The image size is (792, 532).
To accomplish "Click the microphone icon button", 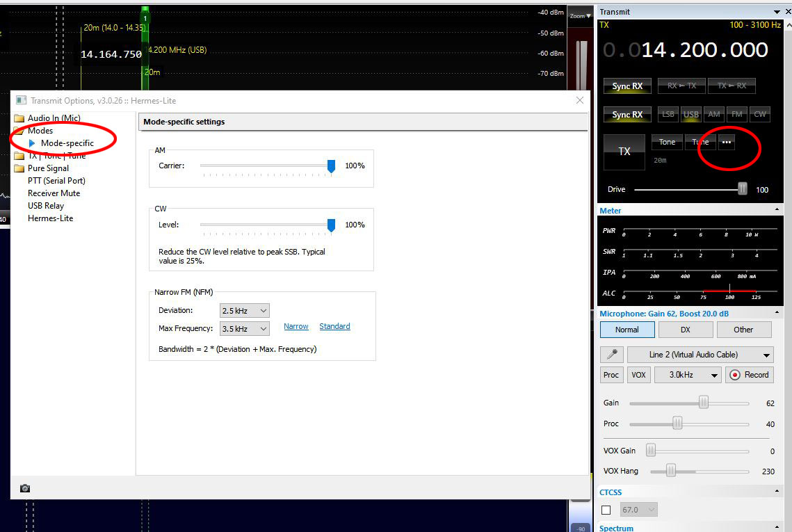I will click(x=611, y=355).
